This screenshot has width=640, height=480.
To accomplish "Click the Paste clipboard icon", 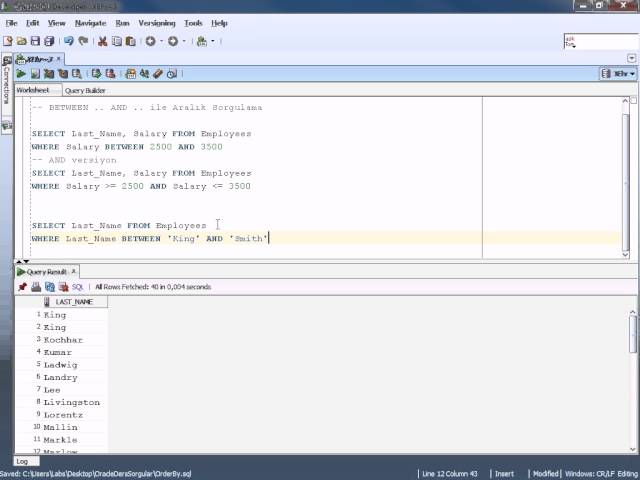I will [x=131, y=41].
